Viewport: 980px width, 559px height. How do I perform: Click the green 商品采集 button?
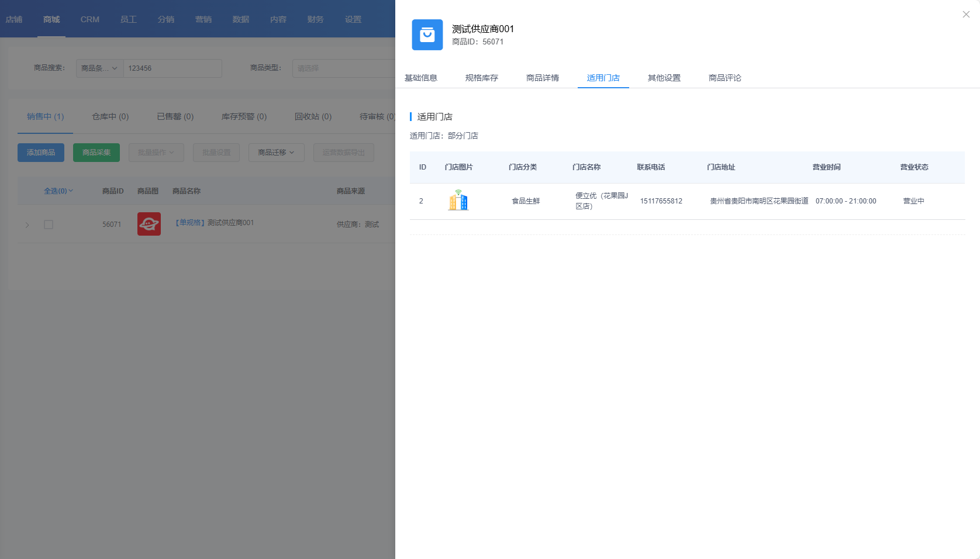pos(96,153)
